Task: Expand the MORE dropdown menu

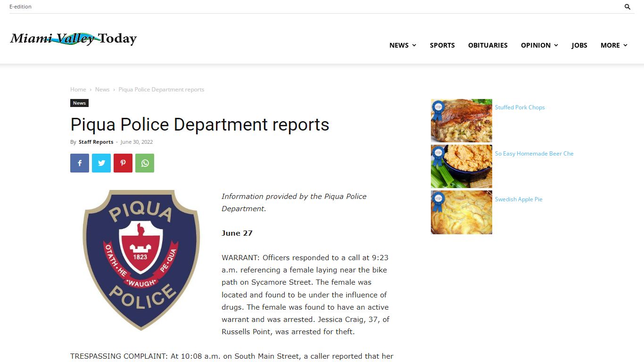Action: tap(614, 45)
